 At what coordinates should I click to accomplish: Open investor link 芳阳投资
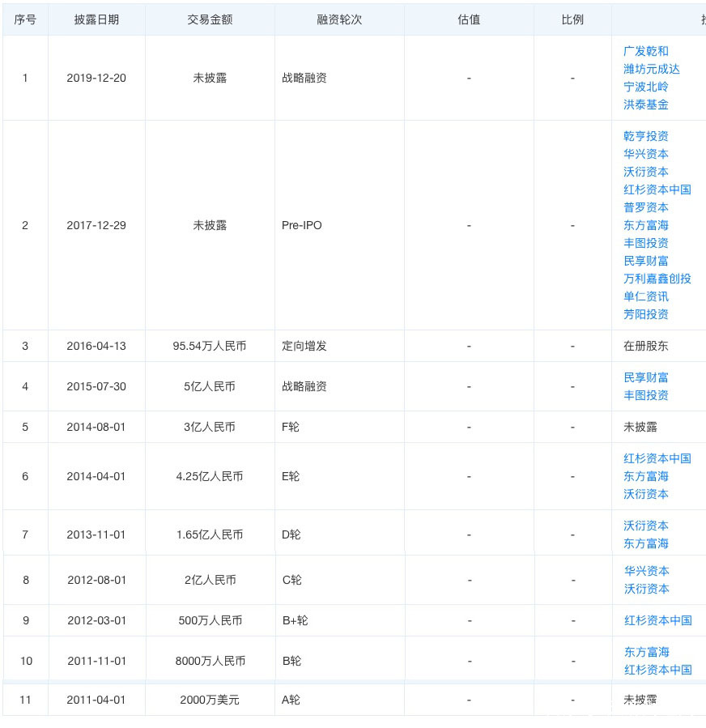point(645,314)
